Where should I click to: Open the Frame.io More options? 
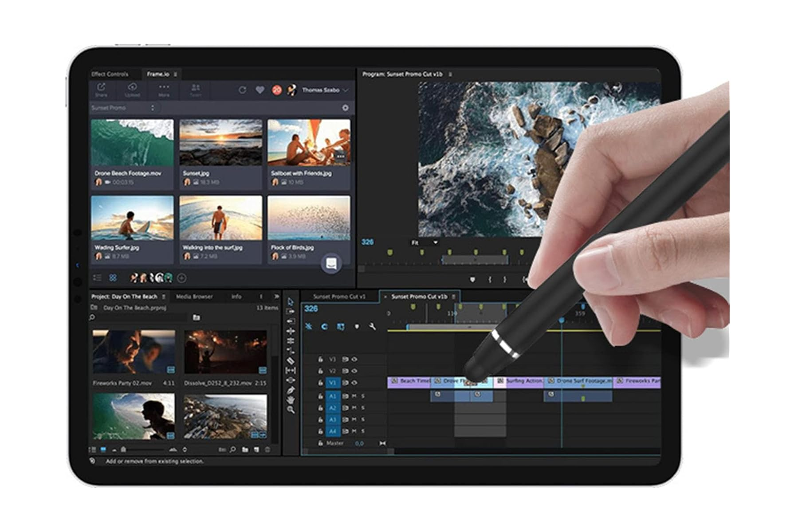(x=164, y=90)
